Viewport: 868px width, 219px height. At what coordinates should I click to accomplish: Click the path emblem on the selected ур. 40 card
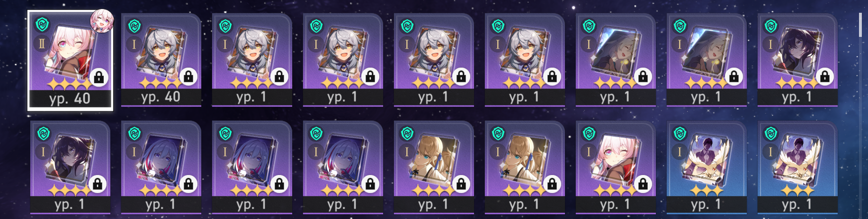43,24
